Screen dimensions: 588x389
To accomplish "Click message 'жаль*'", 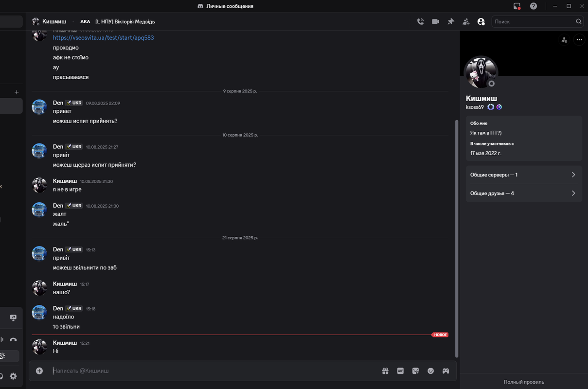I will [61, 224].
